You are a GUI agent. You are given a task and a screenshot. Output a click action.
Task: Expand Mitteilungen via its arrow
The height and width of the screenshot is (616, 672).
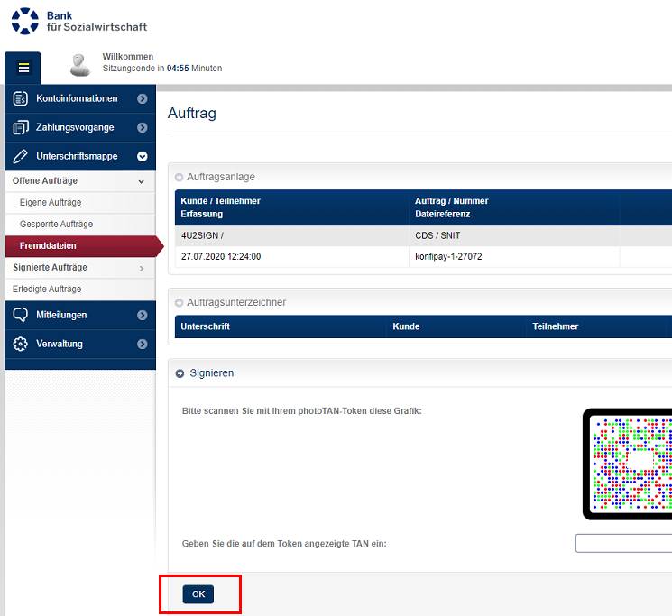[143, 316]
